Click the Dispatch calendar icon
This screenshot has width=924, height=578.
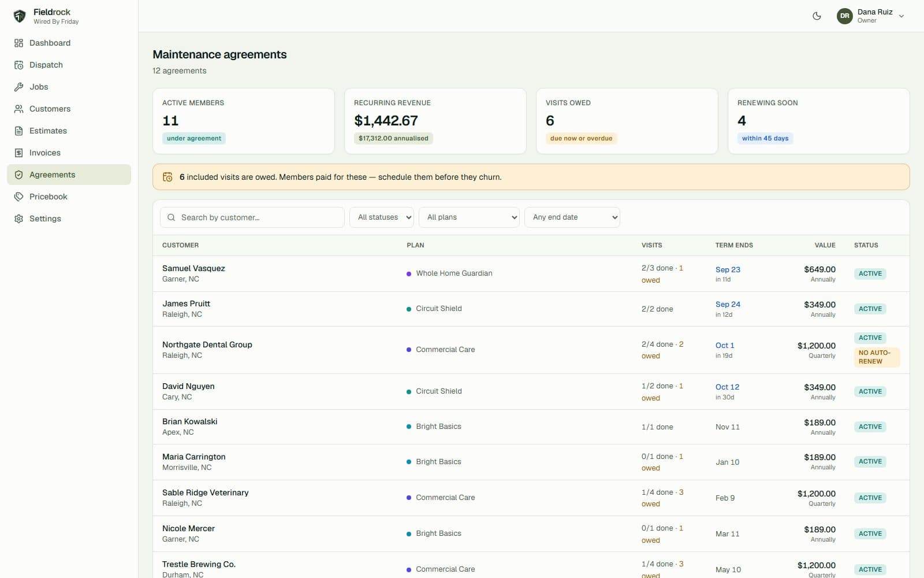[18, 65]
